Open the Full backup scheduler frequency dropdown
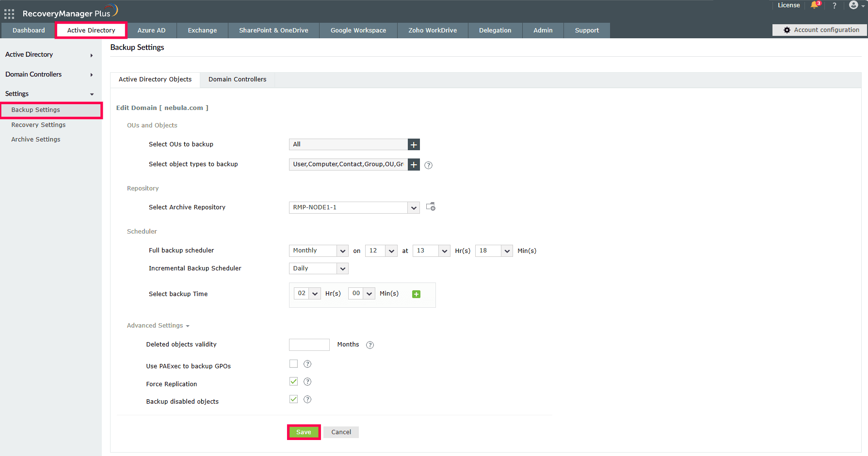 (319, 251)
